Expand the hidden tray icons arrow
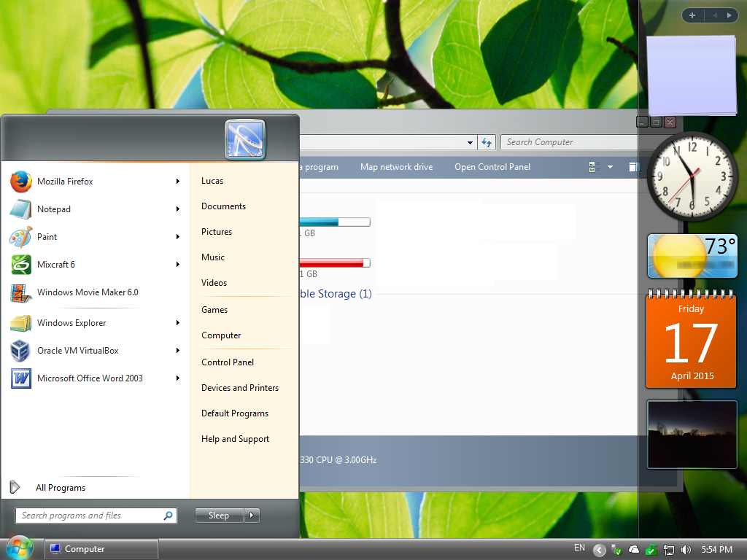 (599, 549)
